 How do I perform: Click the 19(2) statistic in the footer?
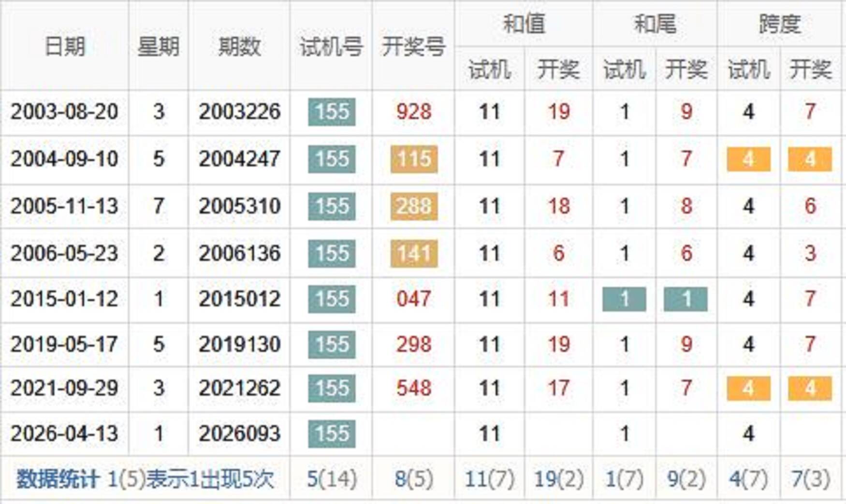(x=558, y=479)
